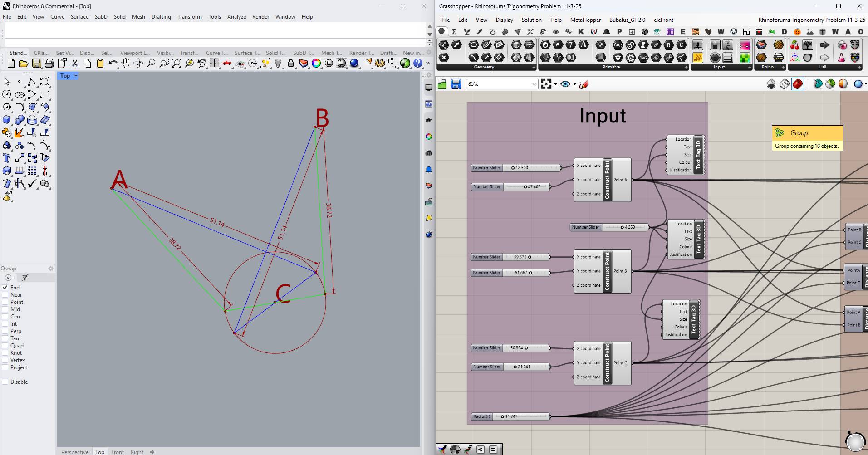
Task: Expand the Rhino panel in Grasshopper ribbon
Action: [783, 67]
